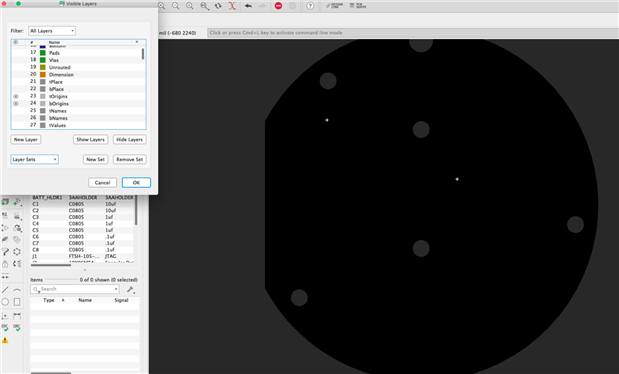
Task: Open the Help question mark icon
Action: tap(310, 6)
